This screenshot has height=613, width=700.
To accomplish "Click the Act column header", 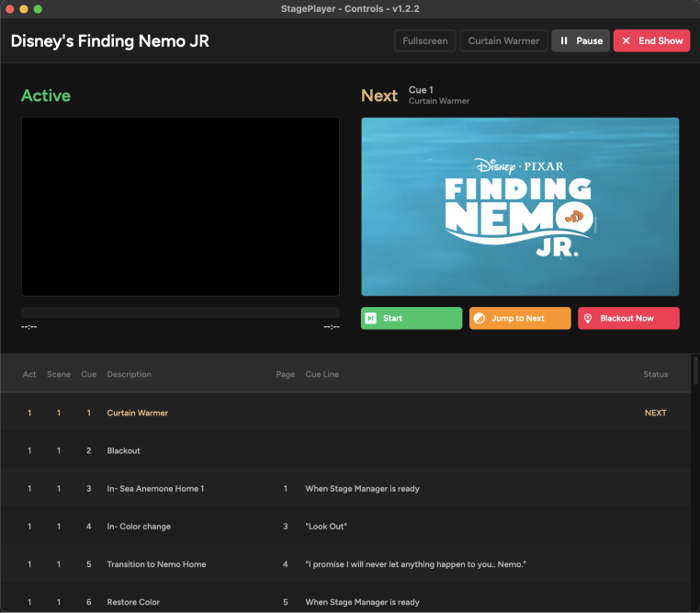I will (x=29, y=374).
